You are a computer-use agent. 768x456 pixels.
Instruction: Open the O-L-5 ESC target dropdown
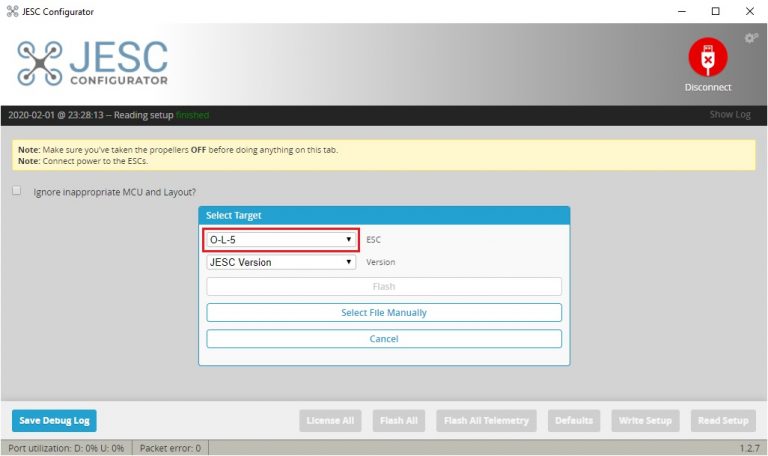click(281, 240)
